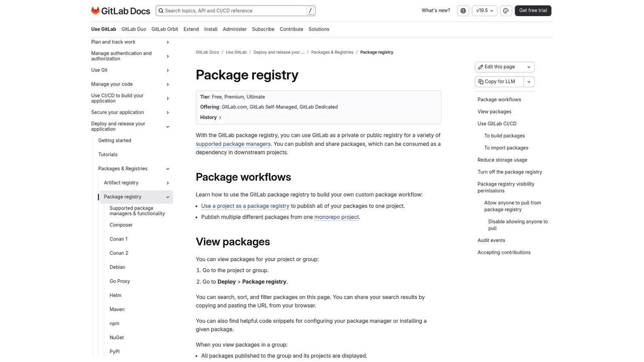Expand the Plan and track work chevron
644x362 pixels.
(168, 42)
